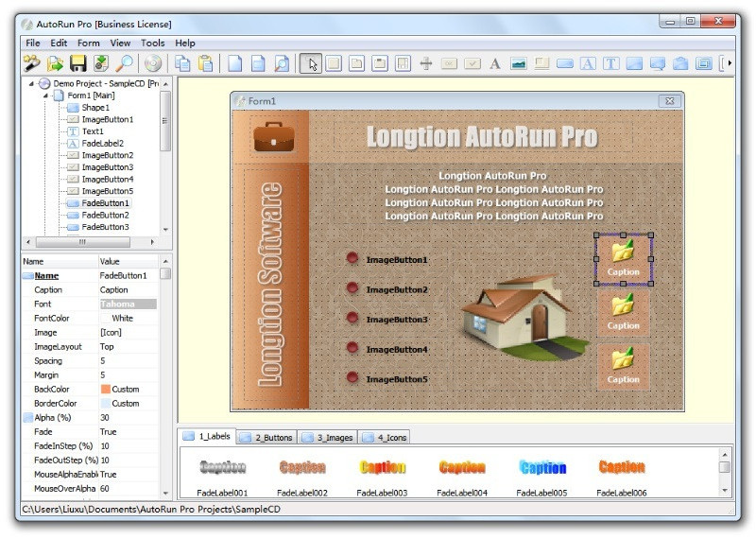756x539 pixels.
Task: Select FadeButton3 in the project tree
Action: [105, 227]
